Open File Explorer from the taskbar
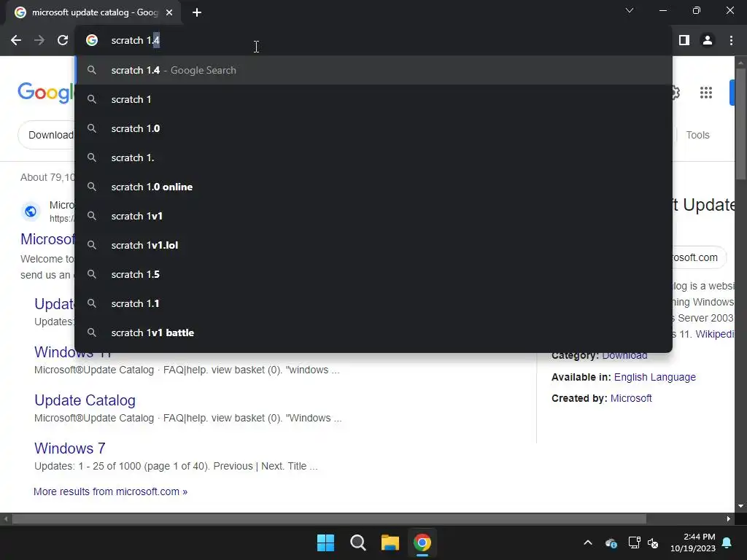This screenshot has height=560, width=747. pos(390,542)
